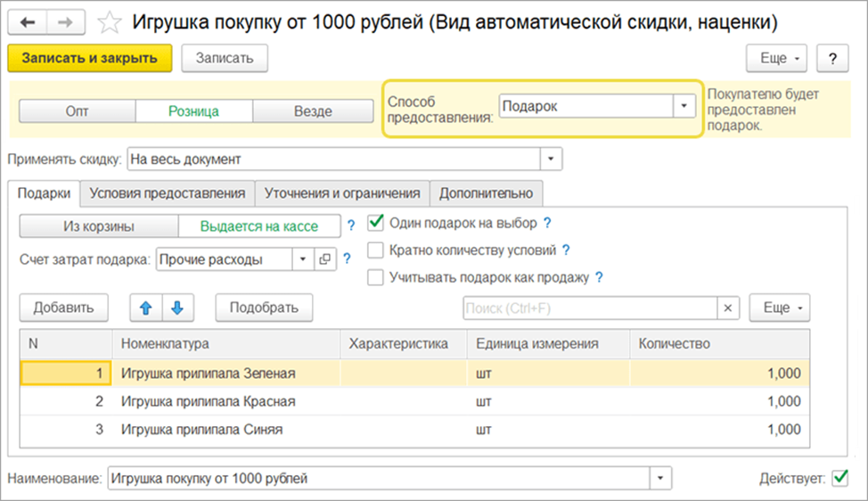Select the 'Опт' segment toggle
Image resolution: width=868 pixels, height=501 pixels.
point(77,111)
